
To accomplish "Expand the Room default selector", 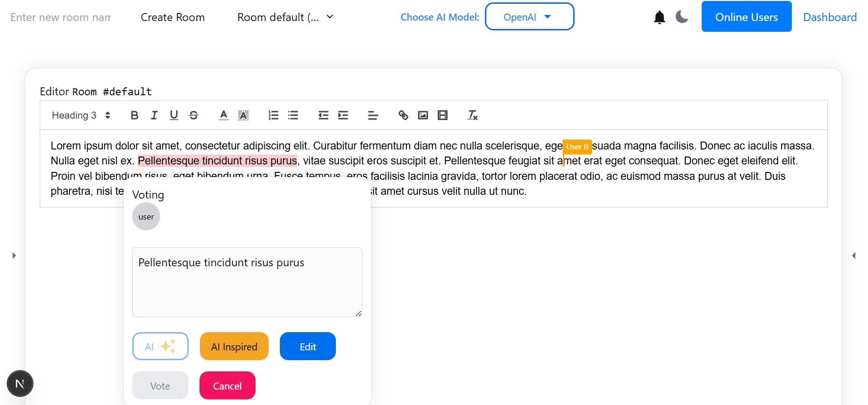I will click(285, 17).
